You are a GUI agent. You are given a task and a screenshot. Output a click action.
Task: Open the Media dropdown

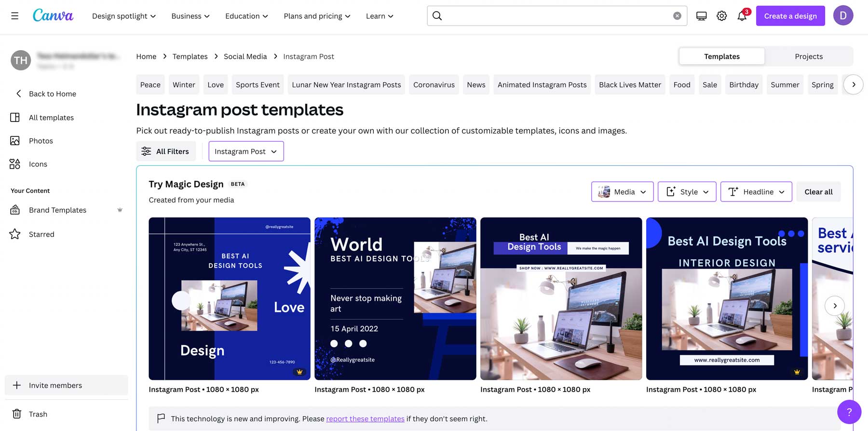pos(622,192)
